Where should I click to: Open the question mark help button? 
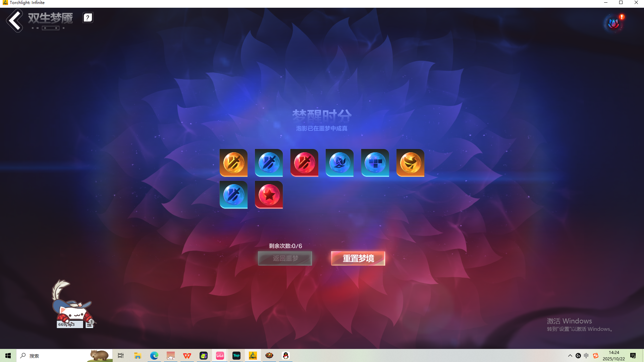coord(88,18)
